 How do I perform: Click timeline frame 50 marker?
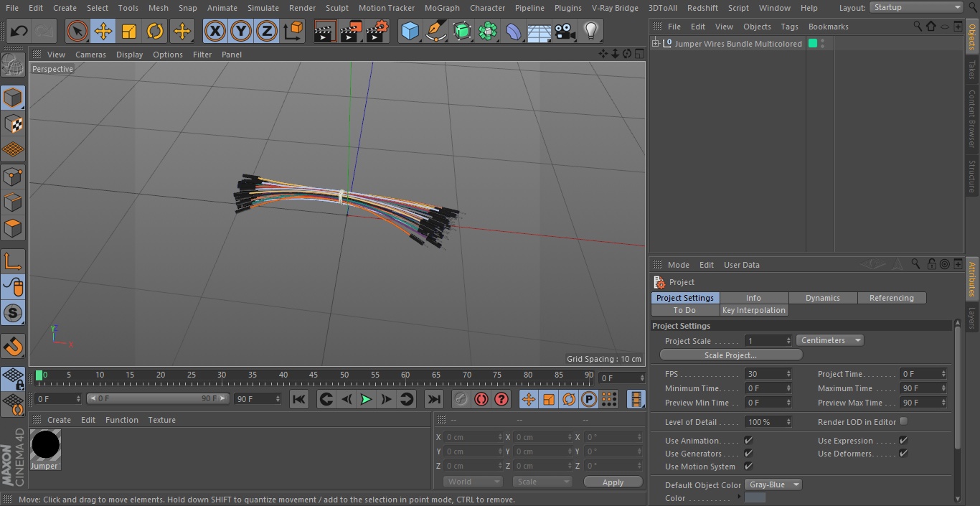tap(344, 375)
